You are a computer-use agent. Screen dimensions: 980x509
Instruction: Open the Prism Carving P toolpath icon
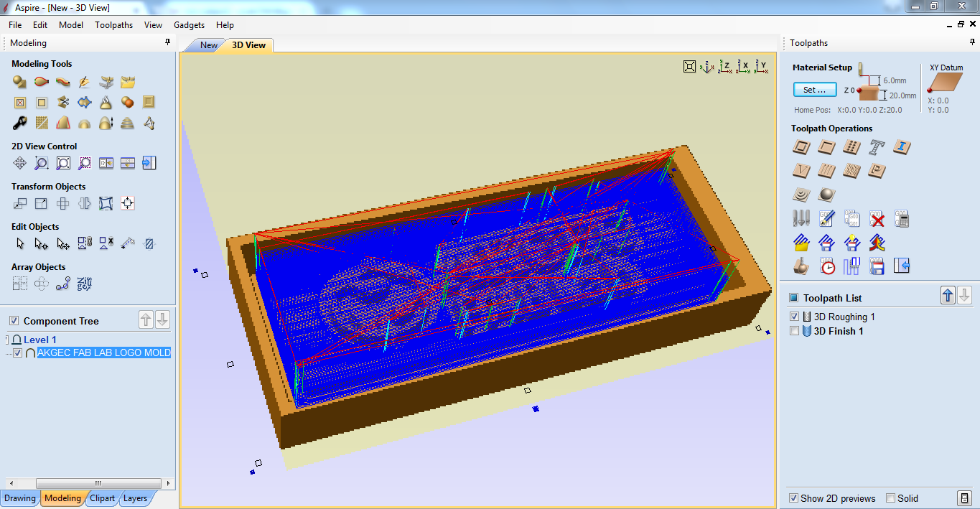click(x=877, y=171)
